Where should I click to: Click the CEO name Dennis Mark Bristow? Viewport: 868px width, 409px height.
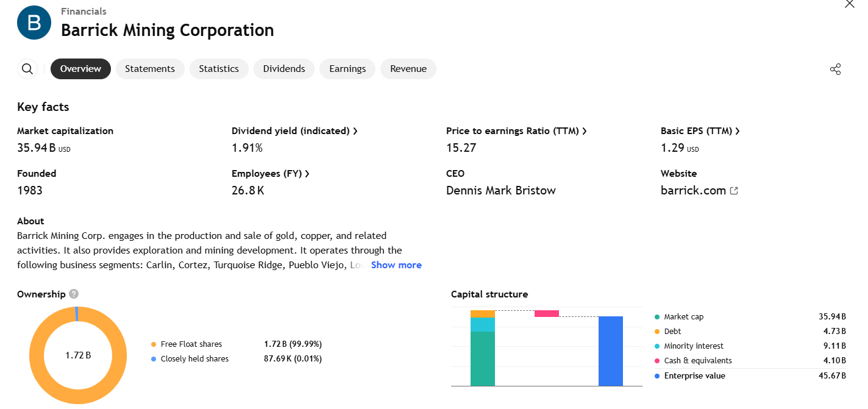[x=501, y=190]
